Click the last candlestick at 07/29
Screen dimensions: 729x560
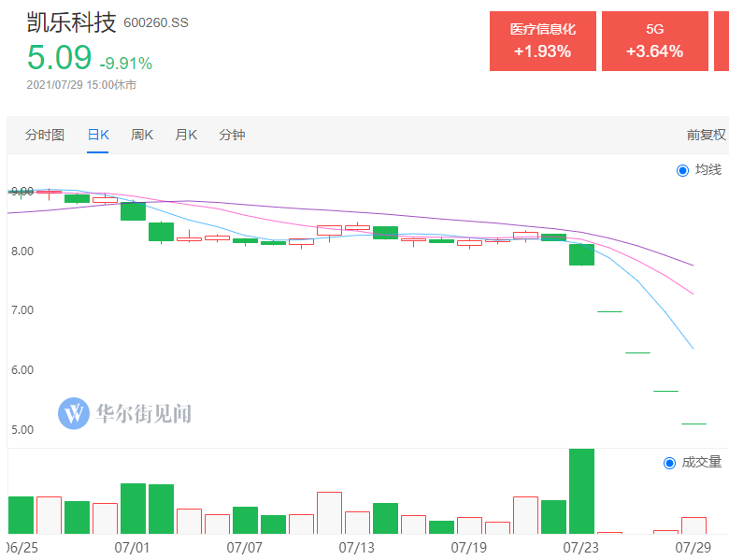click(x=693, y=424)
